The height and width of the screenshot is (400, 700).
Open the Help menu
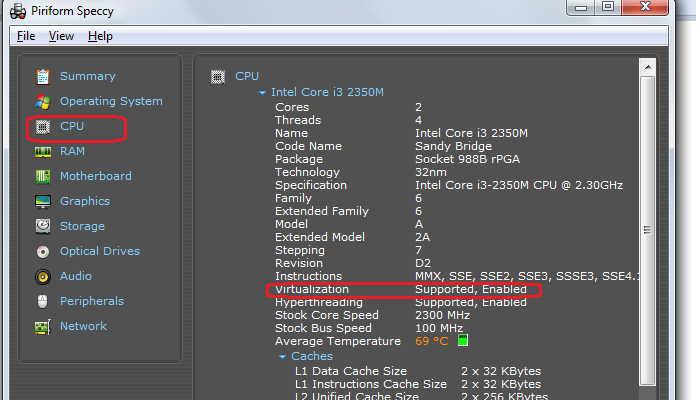(x=100, y=36)
